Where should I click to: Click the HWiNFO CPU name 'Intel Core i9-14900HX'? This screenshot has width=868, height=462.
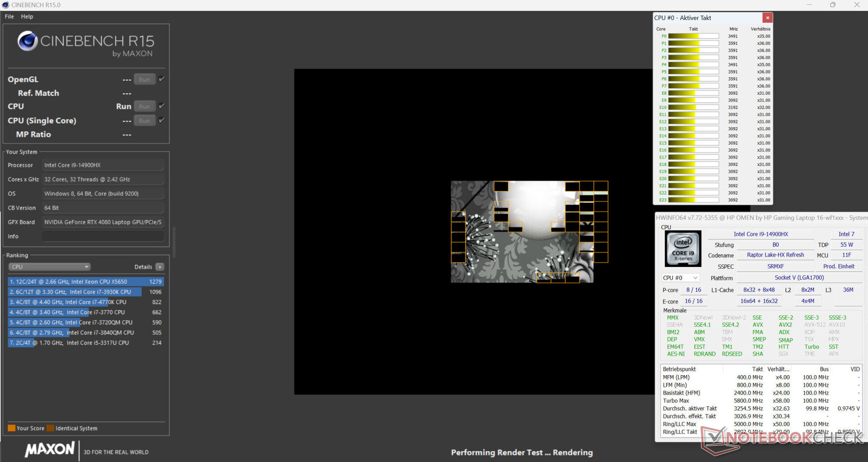tap(761, 234)
